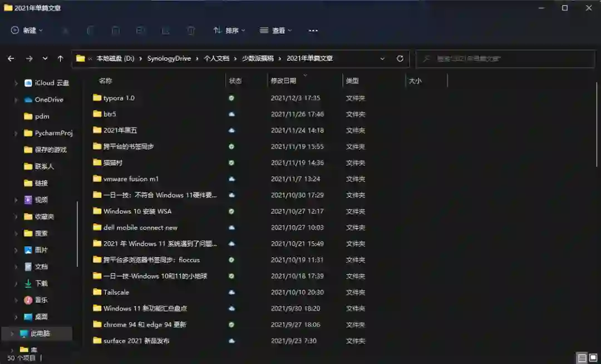Click the cloud status icon for btr5
Screen dimensions: 601x364
(231, 114)
